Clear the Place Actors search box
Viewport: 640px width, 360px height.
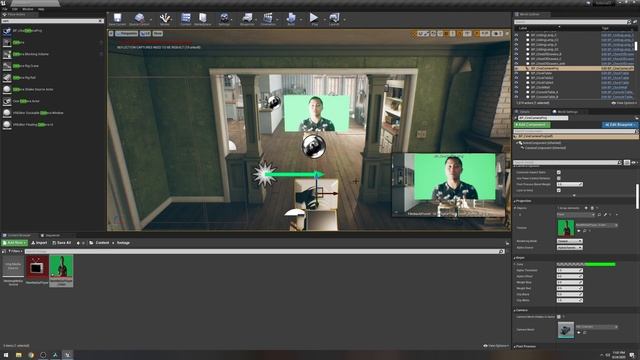click(x=100, y=21)
